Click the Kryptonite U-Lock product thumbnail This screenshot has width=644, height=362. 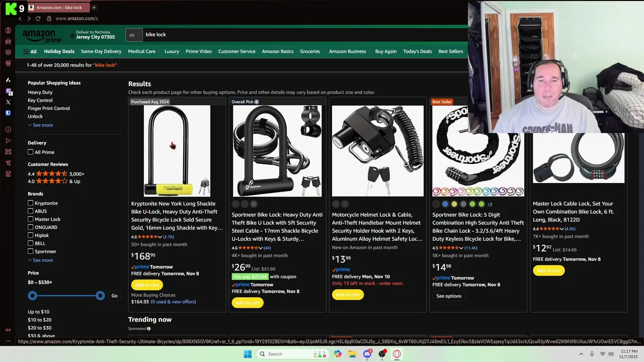pyautogui.click(x=177, y=151)
